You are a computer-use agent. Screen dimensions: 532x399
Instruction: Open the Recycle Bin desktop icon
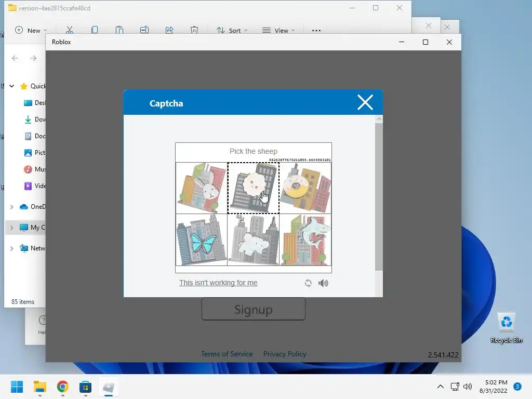click(x=506, y=328)
